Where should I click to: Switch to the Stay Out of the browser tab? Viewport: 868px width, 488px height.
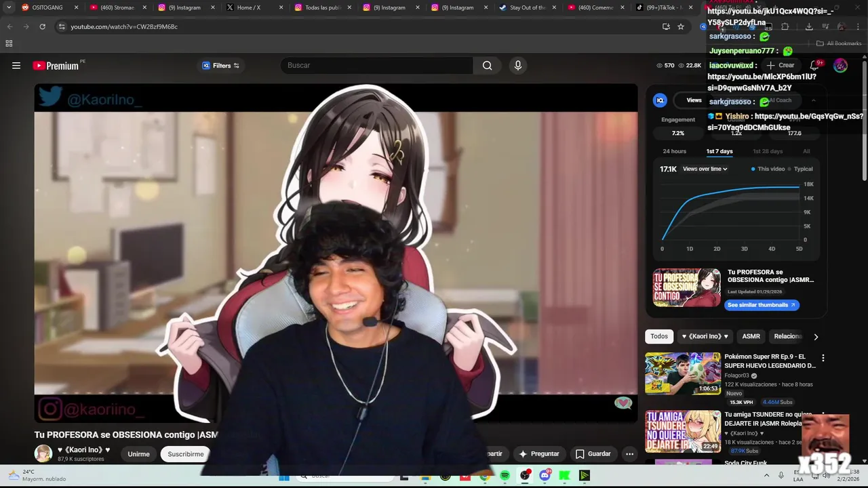click(527, 7)
